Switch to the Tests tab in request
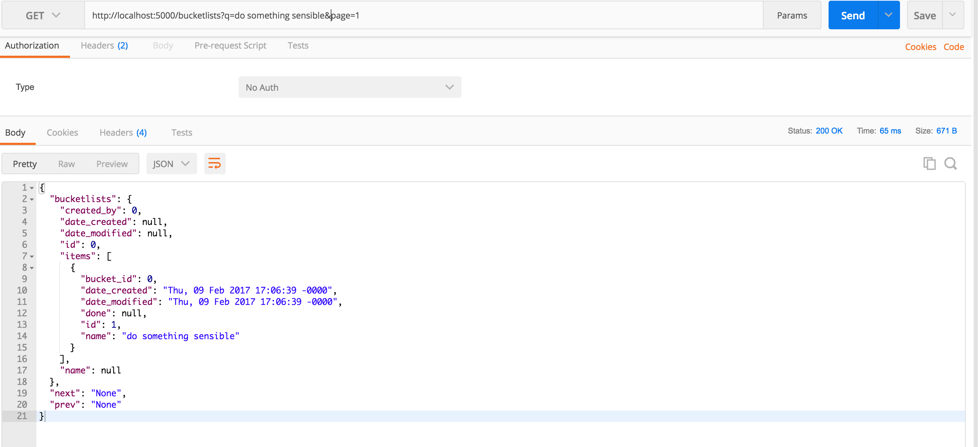 297,45
